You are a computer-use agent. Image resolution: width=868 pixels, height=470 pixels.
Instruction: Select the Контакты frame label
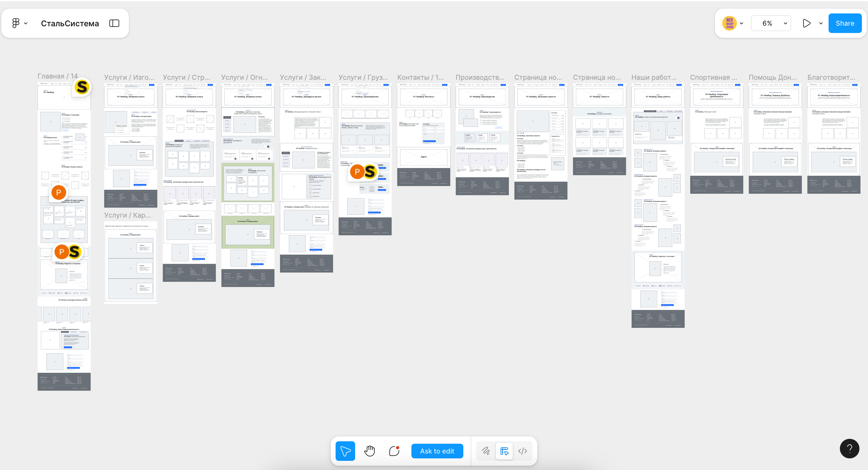420,77
